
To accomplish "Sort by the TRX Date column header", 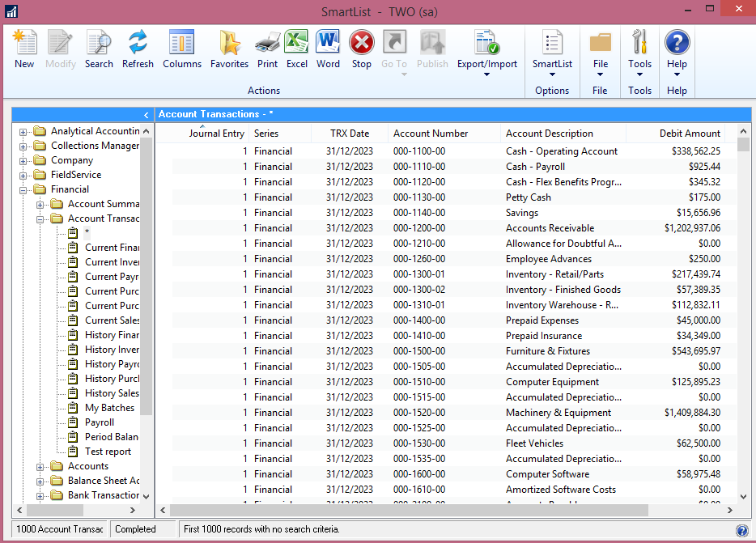I will click(350, 133).
